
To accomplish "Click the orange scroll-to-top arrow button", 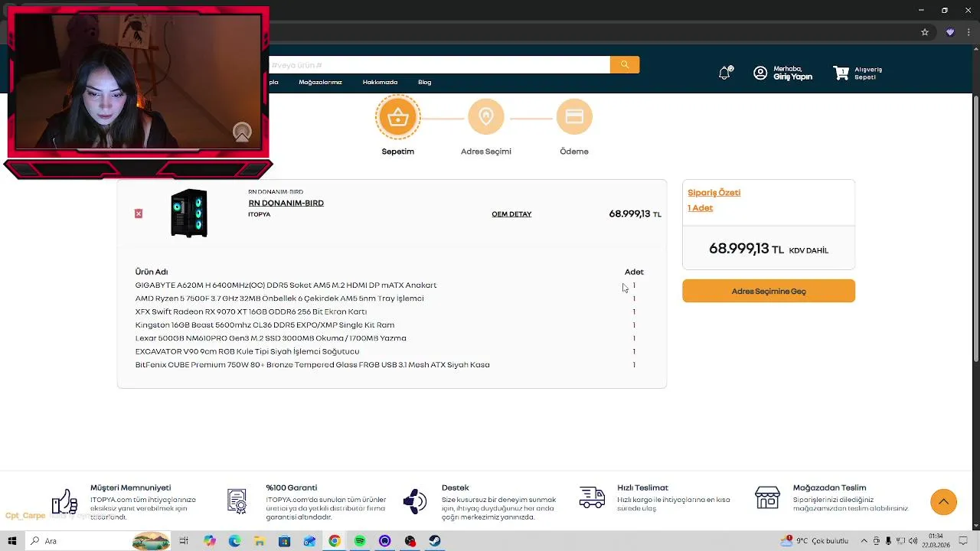I will coord(943,502).
